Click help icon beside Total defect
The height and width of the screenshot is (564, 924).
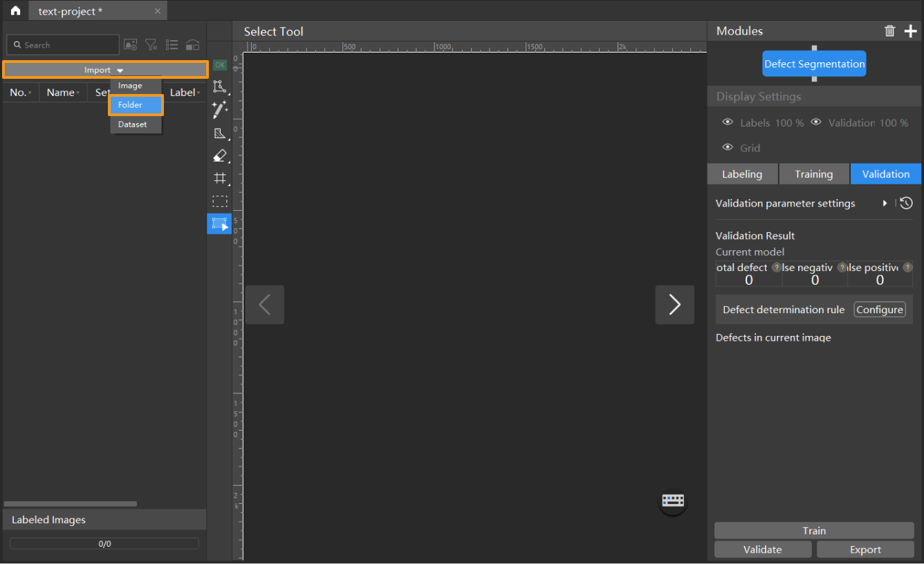pyautogui.click(x=777, y=267)
